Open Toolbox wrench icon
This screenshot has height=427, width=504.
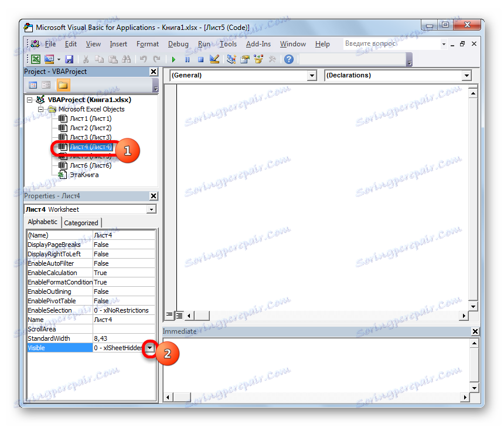[273, 59]
